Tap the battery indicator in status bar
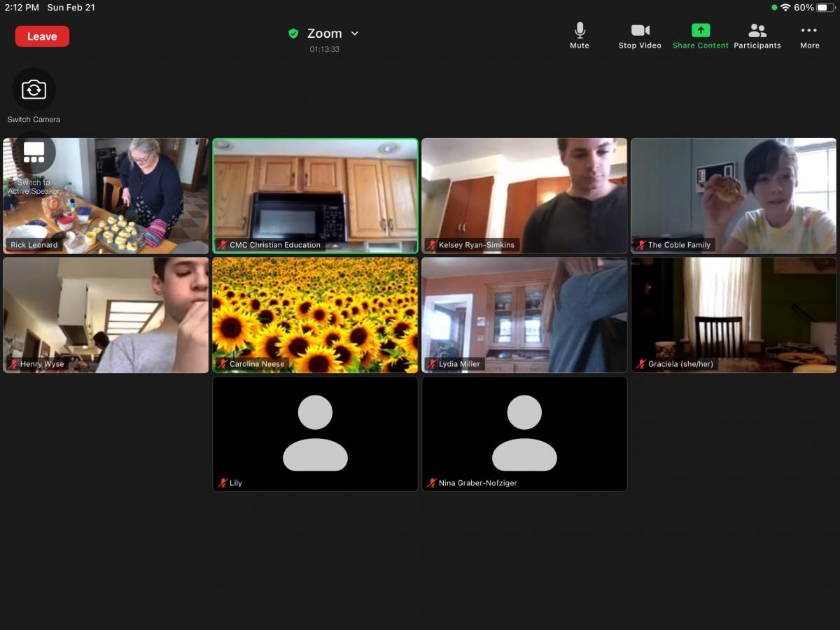The height and width of the screenshot is (630, 840). click(x=825, y=8)
